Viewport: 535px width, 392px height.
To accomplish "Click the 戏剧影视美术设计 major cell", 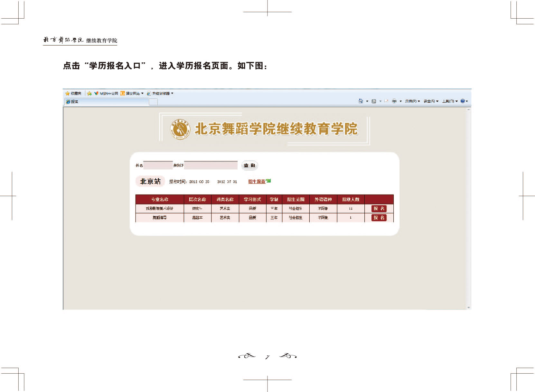I will coord(160,208).
